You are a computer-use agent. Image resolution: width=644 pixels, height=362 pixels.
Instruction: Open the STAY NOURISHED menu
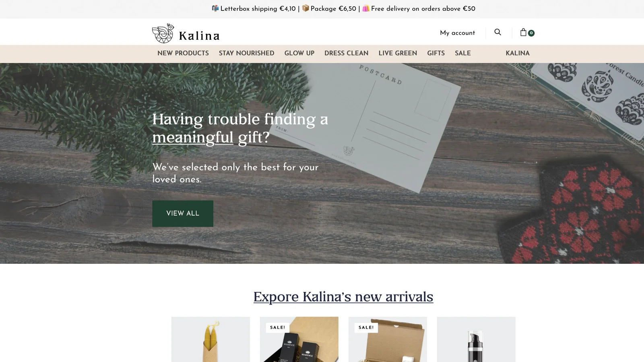click(x=246, y=53)
